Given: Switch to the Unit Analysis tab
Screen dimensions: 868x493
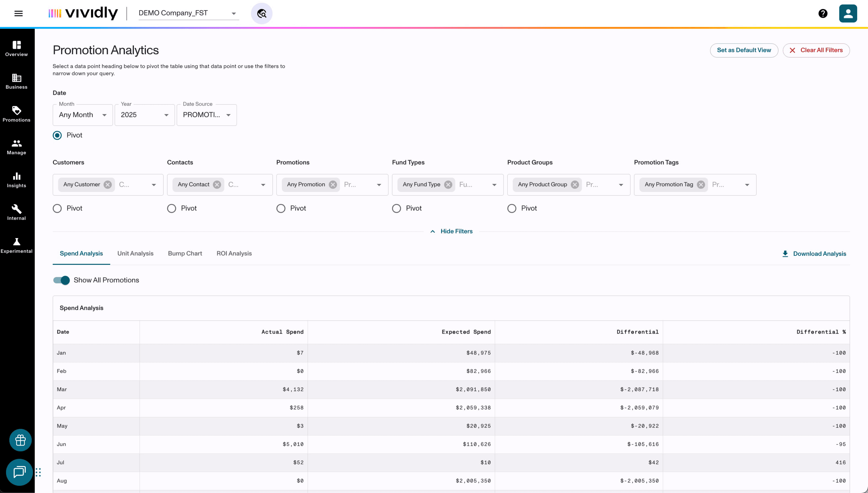Looking at the screenshot, I should pyautogui.click(x=135, y=253).
